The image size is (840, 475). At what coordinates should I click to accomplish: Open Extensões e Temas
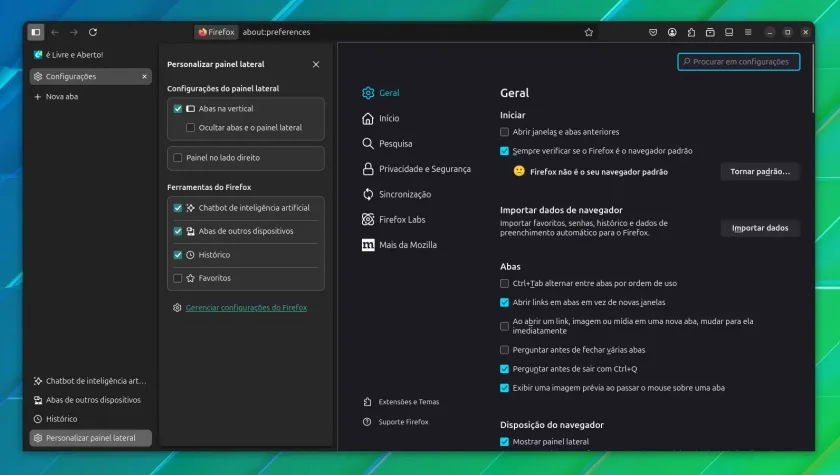401,402
